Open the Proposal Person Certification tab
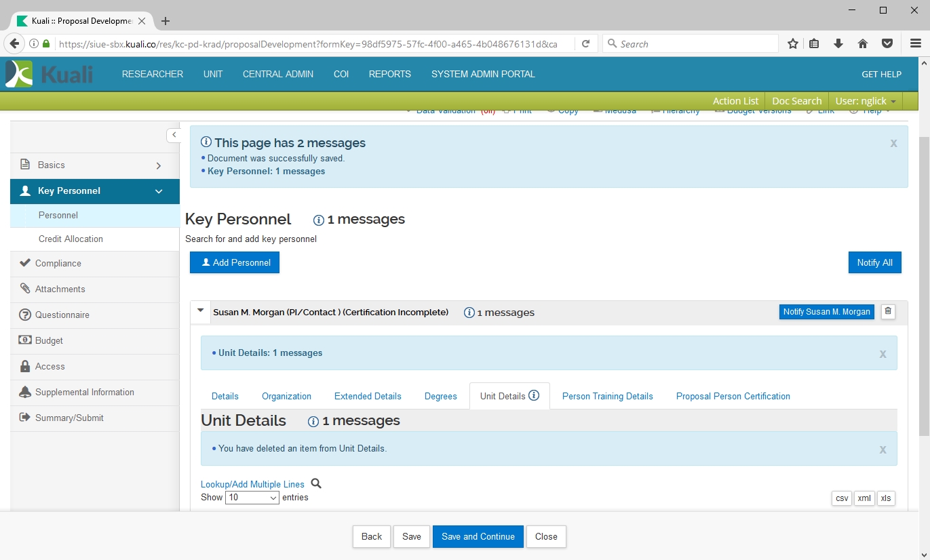The height and width of the screenshot is (560, 930). 733,397
